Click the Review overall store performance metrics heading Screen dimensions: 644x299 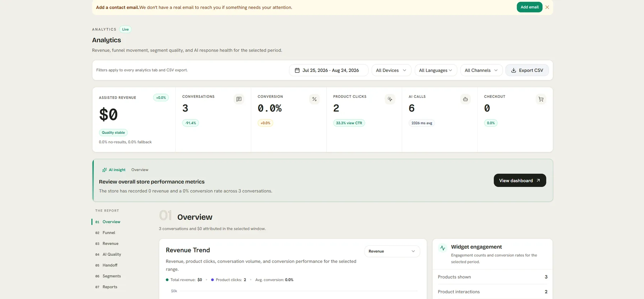(152, 182)
